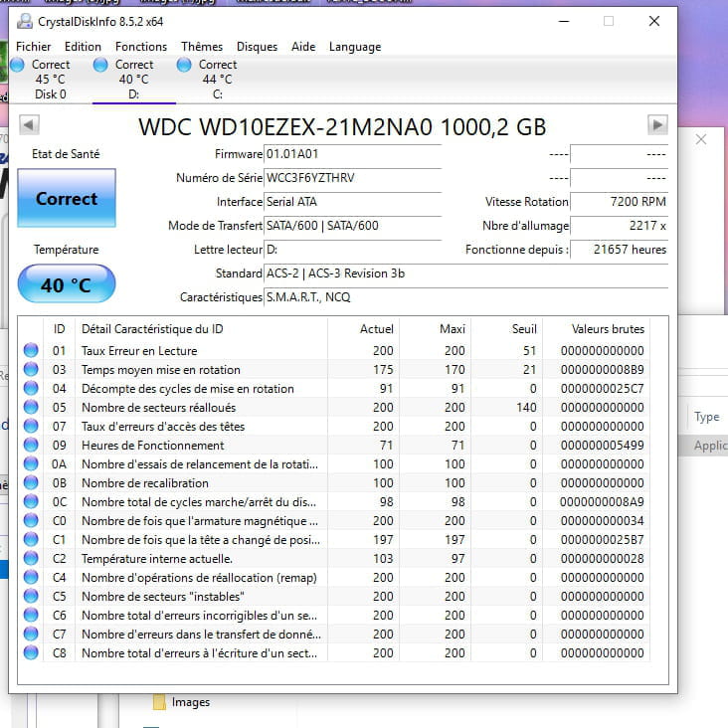Viewport: 728px width, 728px height.
Task: Click status orb for attribute 09
Action: click(31, 445)
